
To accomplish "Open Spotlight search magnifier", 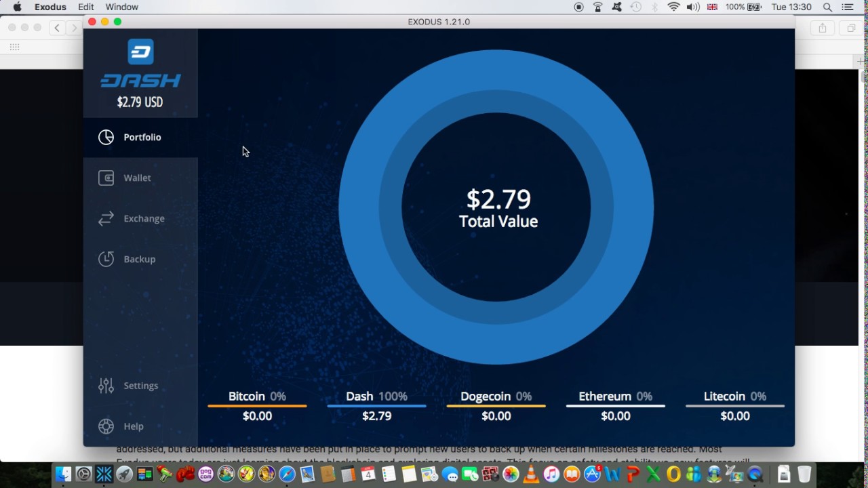I will point(827,7).
